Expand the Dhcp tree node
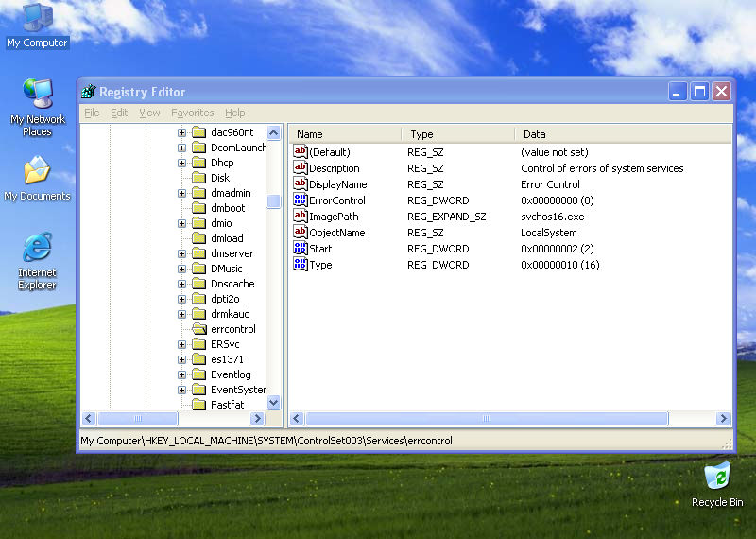756x539 pixels. coord(182,163)
